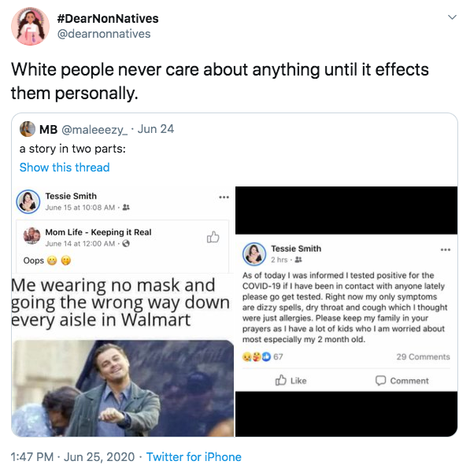Open the 29 Comments link

click(423, 356)
